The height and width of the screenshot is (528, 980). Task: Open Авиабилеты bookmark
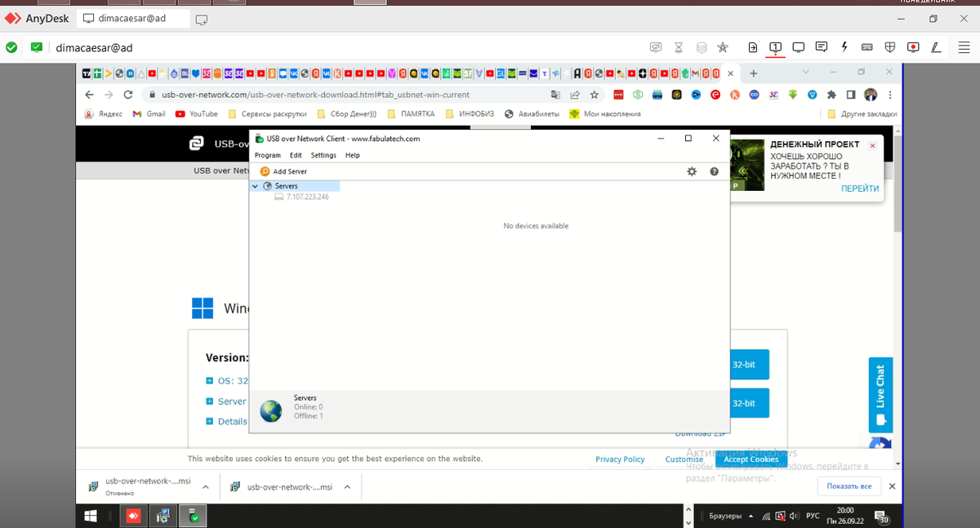[532, 114]
